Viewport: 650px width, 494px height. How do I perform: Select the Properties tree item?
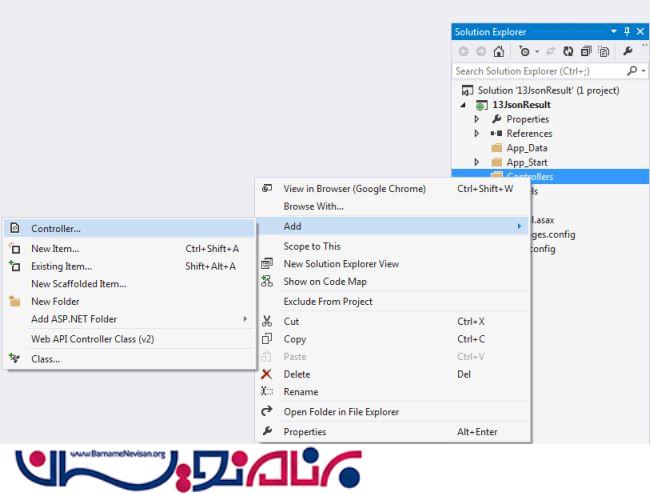pos(527,119)
